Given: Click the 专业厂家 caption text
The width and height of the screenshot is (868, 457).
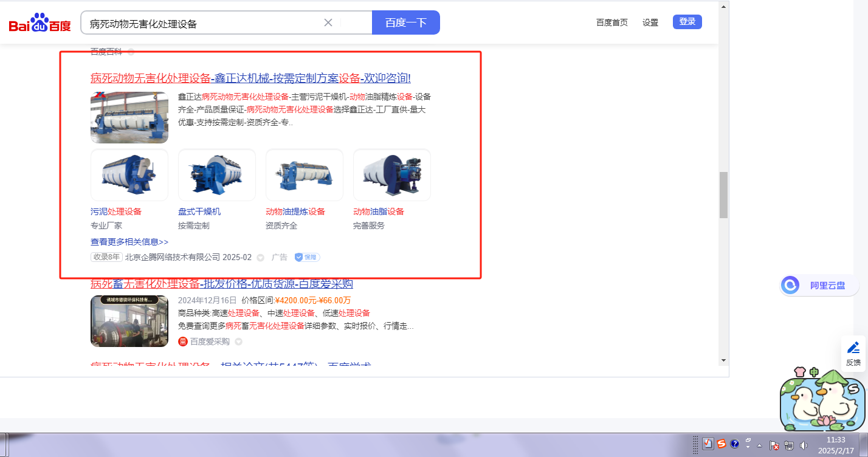Looking at the screenshot, I should pyautogui.click(x=106, y=225).
